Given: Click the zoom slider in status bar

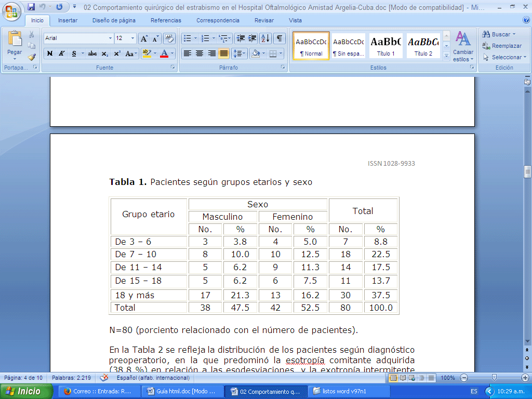Looking at the screenshot, I should click(494, 378).
